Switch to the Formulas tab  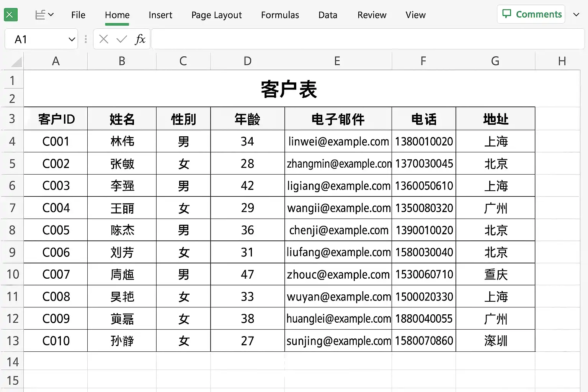tap(280, 15)
